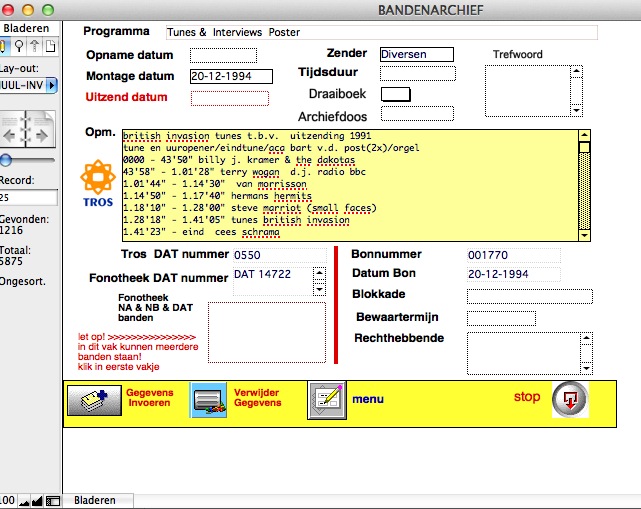Click the Verwijder Gegevens delete icon

coord(209,399)
